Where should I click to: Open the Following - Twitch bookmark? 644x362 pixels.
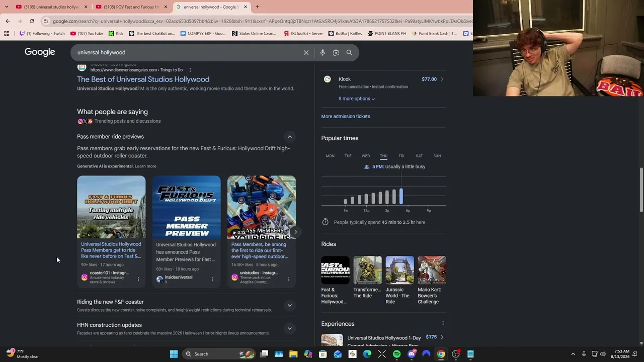(x=42, y=34)
